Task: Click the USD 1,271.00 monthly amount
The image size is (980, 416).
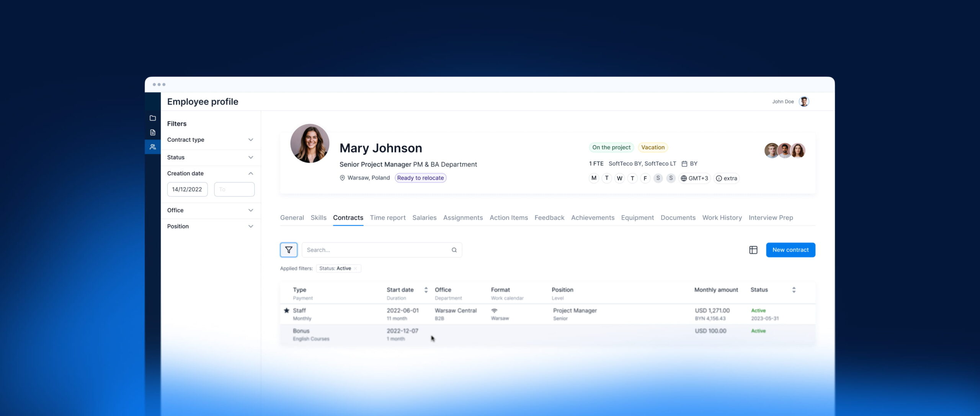Action: (x=712, y=310)
